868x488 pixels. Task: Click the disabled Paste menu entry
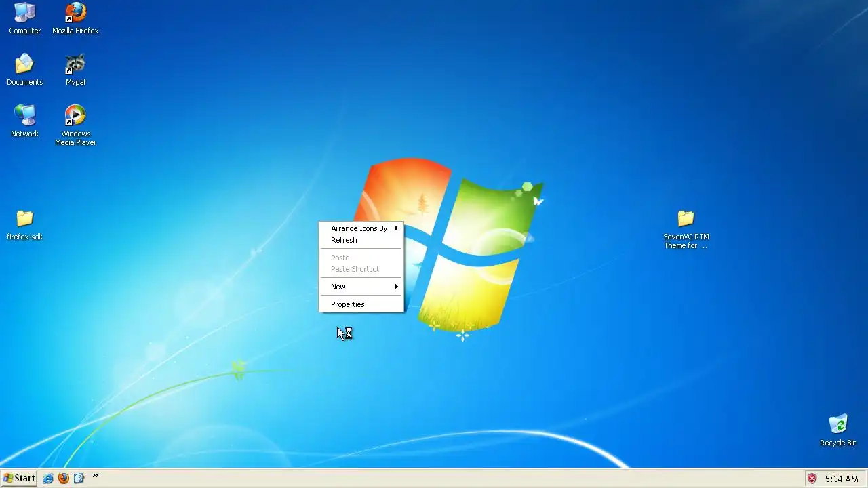click(x=361, y=258)
